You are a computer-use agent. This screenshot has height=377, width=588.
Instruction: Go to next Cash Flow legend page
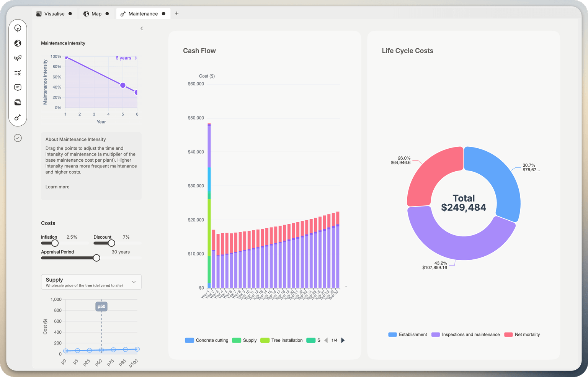point(343,340)
